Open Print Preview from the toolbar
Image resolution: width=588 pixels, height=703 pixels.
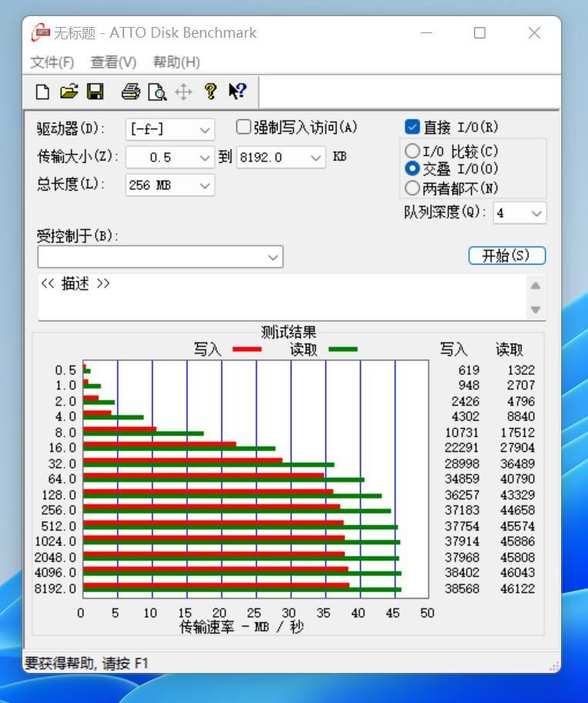pyautogui.click(x=157, y=92)
